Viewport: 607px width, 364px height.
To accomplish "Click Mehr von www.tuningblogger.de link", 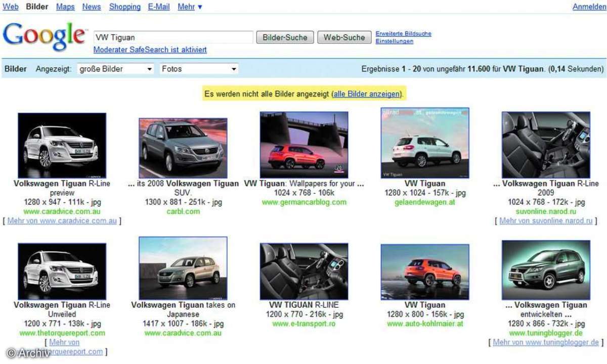I will coord(546,342).
